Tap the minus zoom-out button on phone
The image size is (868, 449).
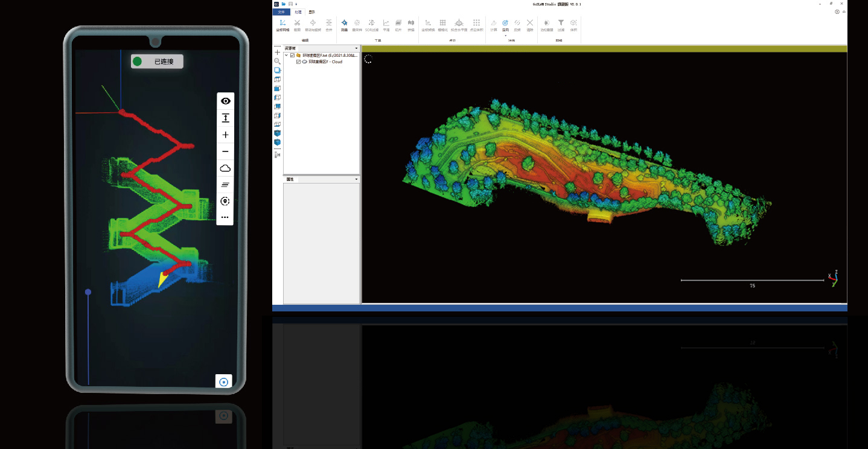pos(225,151)
